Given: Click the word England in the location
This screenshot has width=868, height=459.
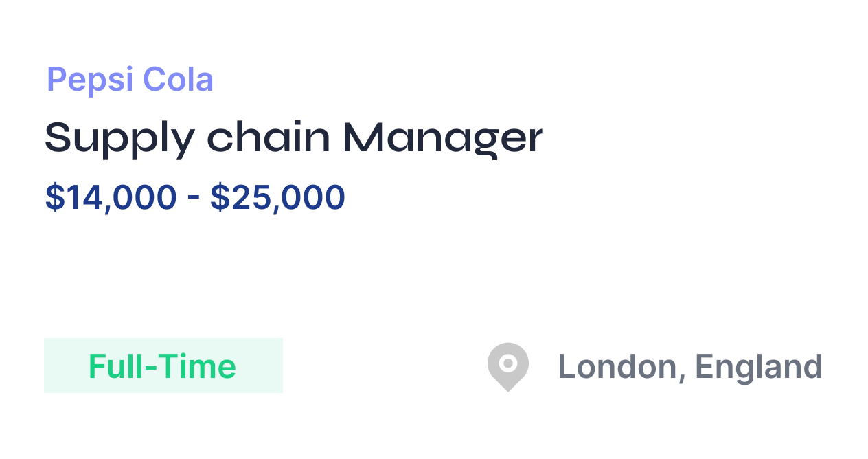Looking at the screenshot, I should (759, 367).
